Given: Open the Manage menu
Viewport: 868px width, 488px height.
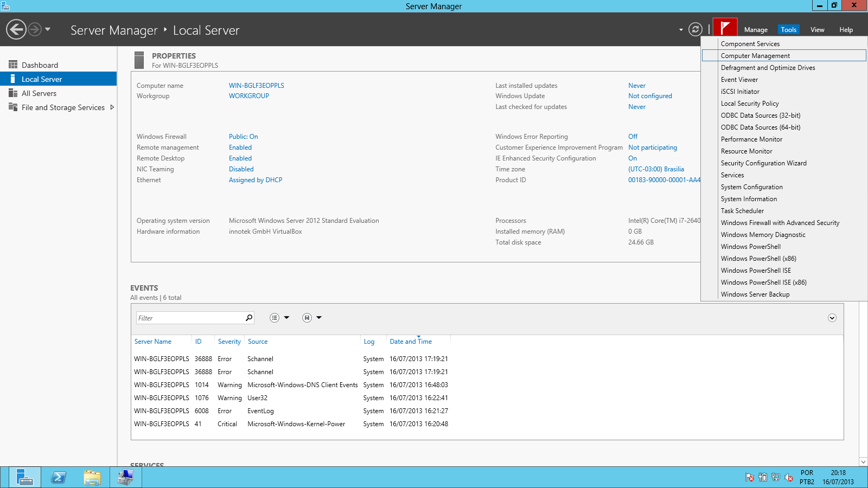Looking at the screenshot, I should (756, 30).
